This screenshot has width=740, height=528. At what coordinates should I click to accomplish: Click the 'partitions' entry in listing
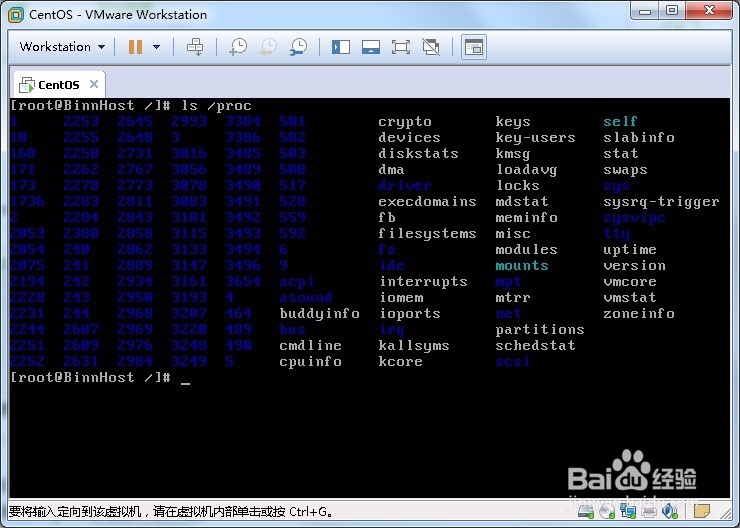pyautogui.click(x=540, y=329)
